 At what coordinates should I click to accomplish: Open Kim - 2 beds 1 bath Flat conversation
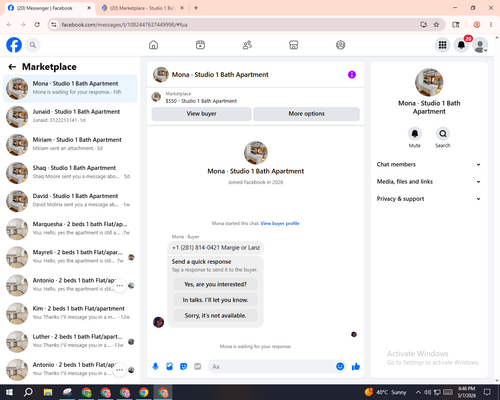click(x=70, y=313)
